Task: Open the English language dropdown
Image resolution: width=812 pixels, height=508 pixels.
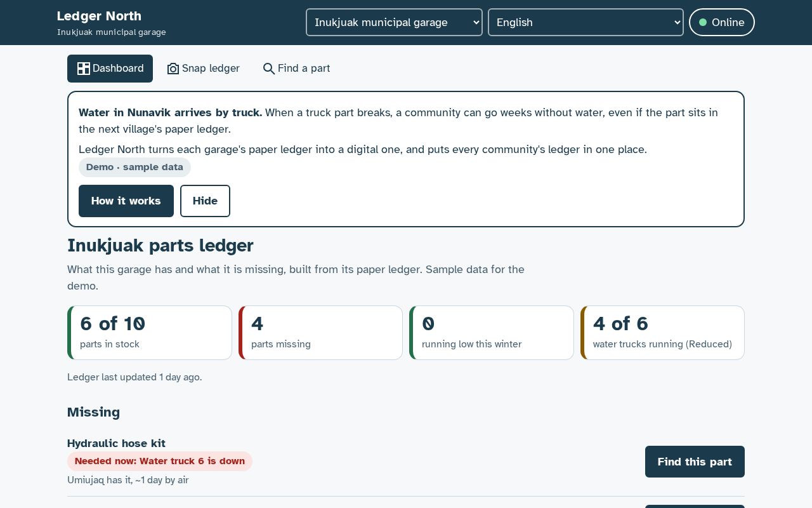Action: [x=586, y=22]
